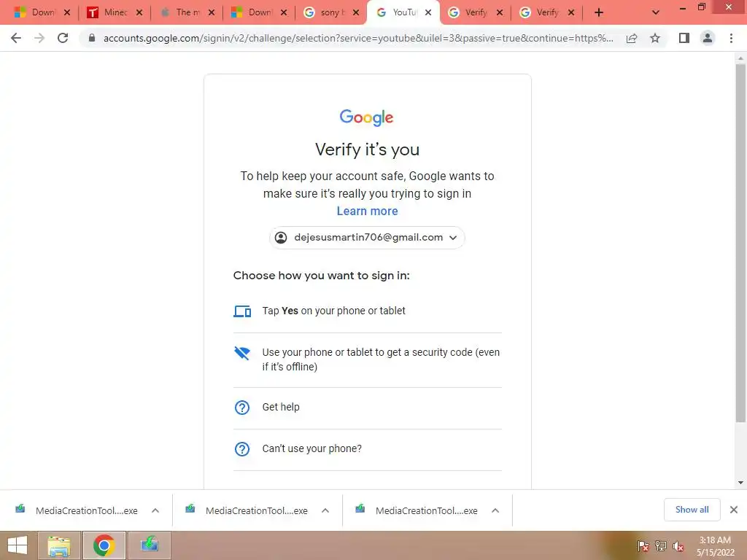
Task: Click the question mark beside Get help
Action: point(242,408)
